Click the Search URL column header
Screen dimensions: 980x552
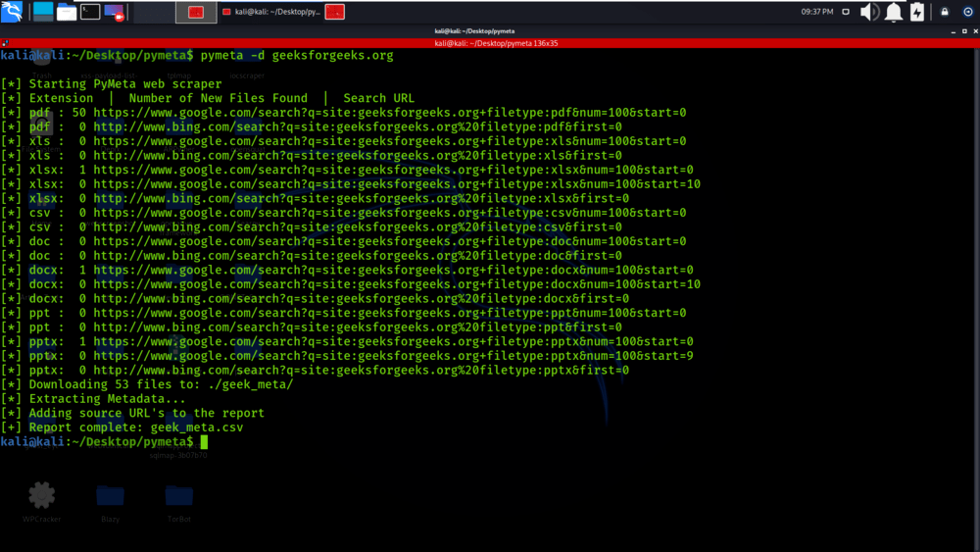pyautogui.click(x=378, y=98)
